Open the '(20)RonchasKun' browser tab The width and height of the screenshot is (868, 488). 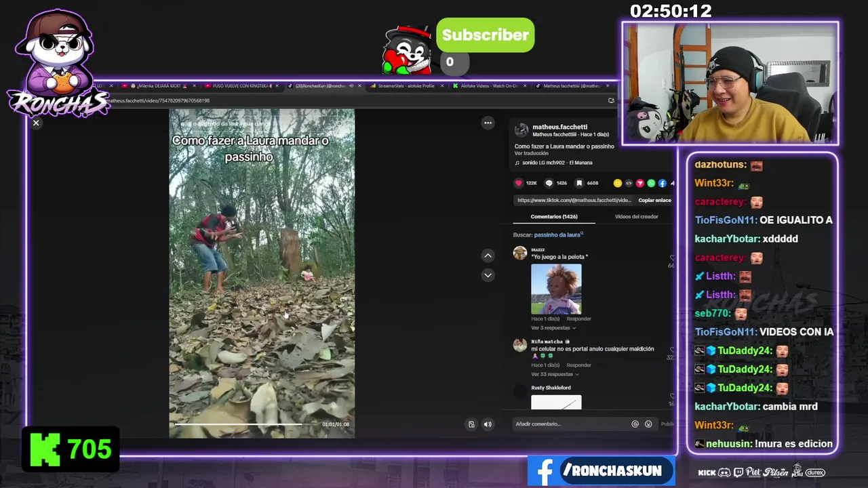(x=324, y=86)
